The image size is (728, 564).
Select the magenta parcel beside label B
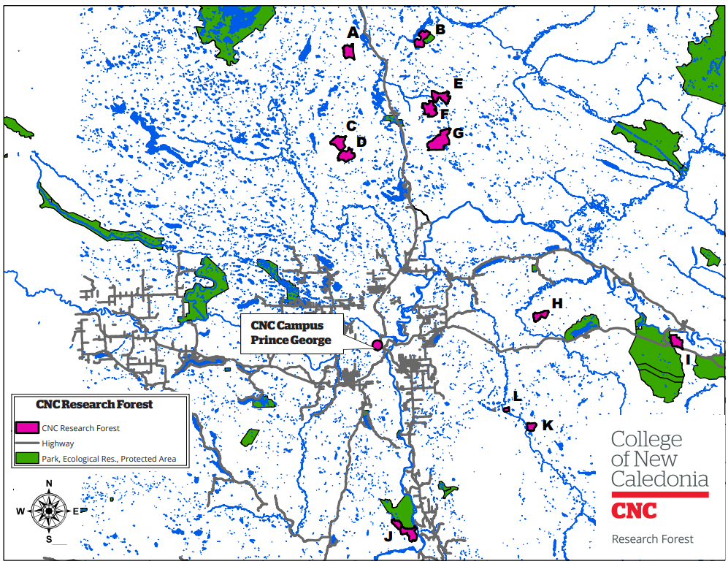[421, 40]
